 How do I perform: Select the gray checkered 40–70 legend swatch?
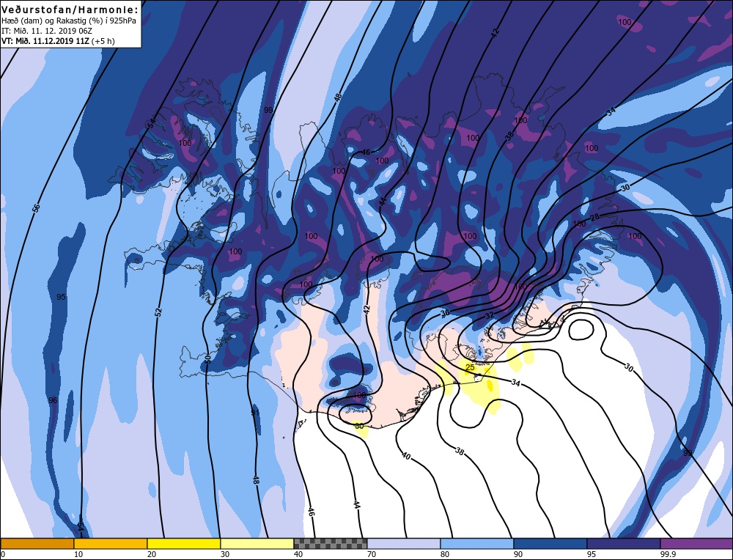[x=331, y=543]
